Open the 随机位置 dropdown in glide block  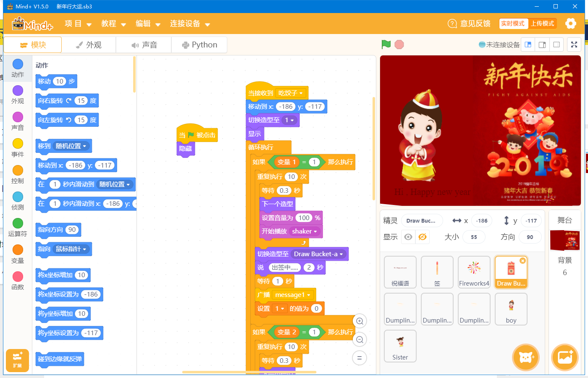(115, 184)
